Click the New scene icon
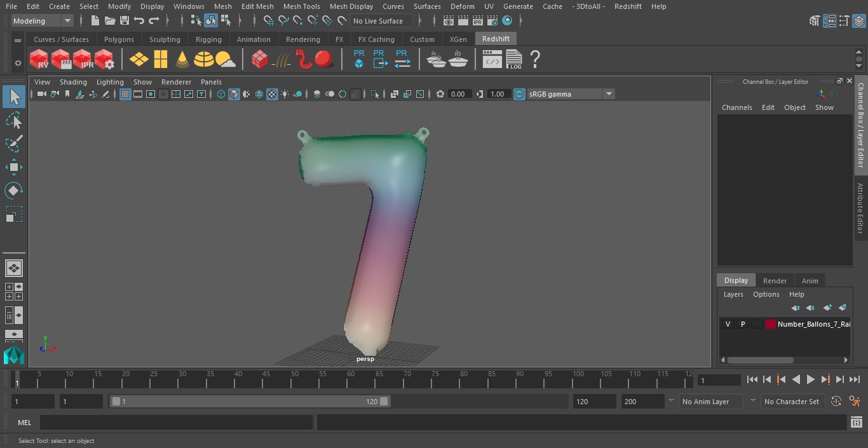This screenshot has width=868, height=448. [x=95, y=21]
